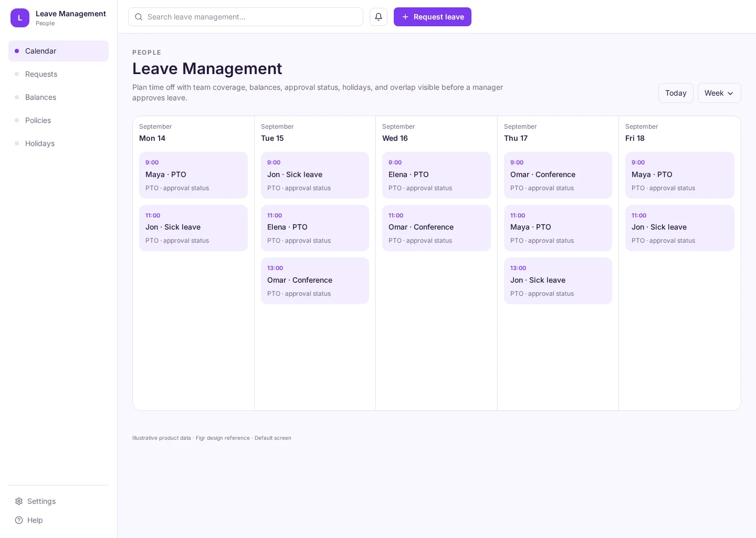This screenshot has width=756, height=538.
Task: Open the Calendar section in sidebar
Action: click(x=58, y=51)
